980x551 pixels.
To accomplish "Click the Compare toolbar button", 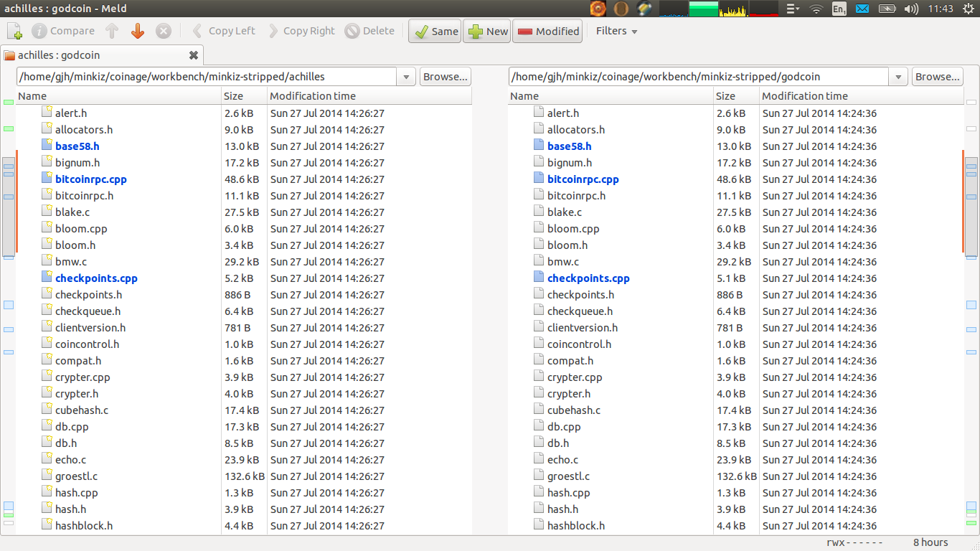I will click(63, 31).
